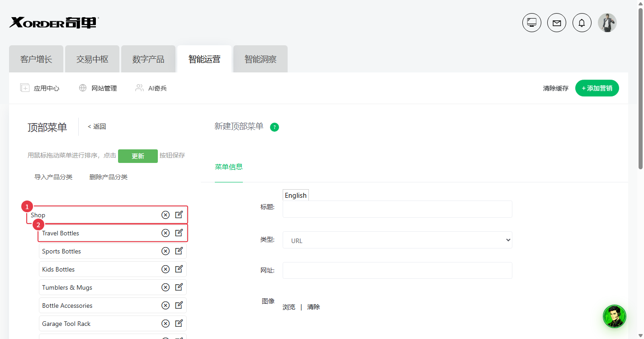
Task: Edit the Bottle Accessories menu item
Action: pyautogui.click(x=179, y=305)
